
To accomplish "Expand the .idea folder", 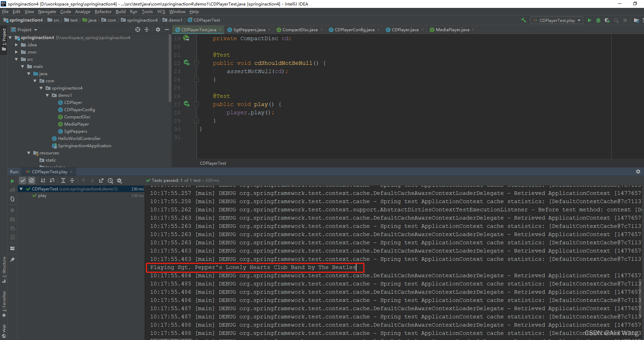I will (16, 45).
